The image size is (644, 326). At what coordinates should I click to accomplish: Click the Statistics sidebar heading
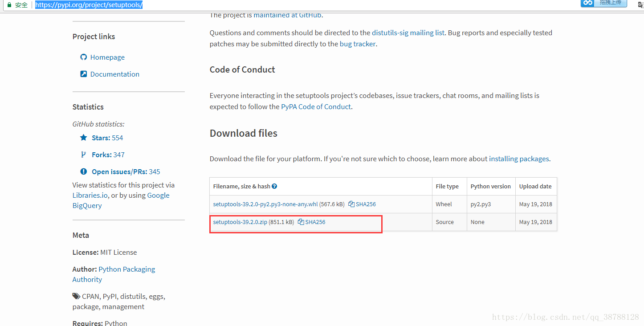[x=88, y=107]
